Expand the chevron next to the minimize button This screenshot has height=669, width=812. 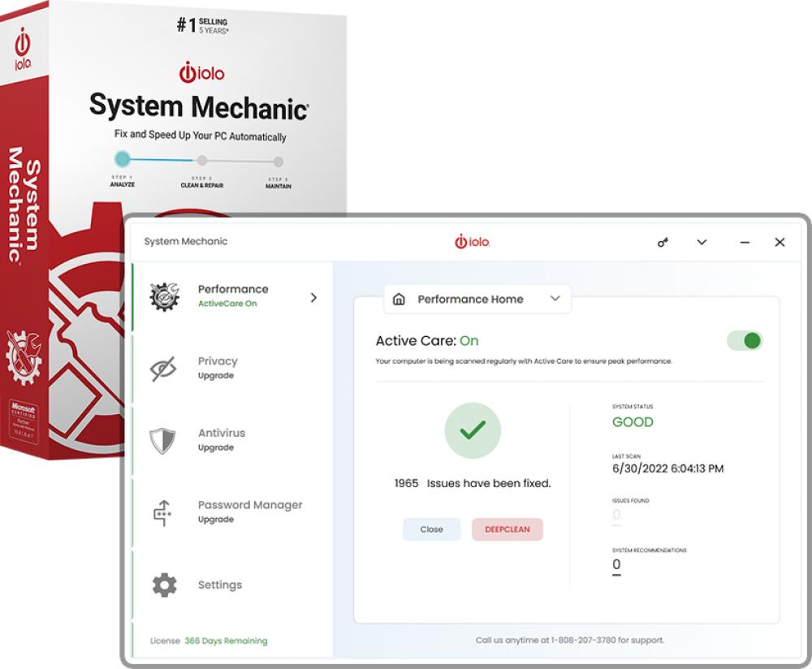(x=702, y=242)
